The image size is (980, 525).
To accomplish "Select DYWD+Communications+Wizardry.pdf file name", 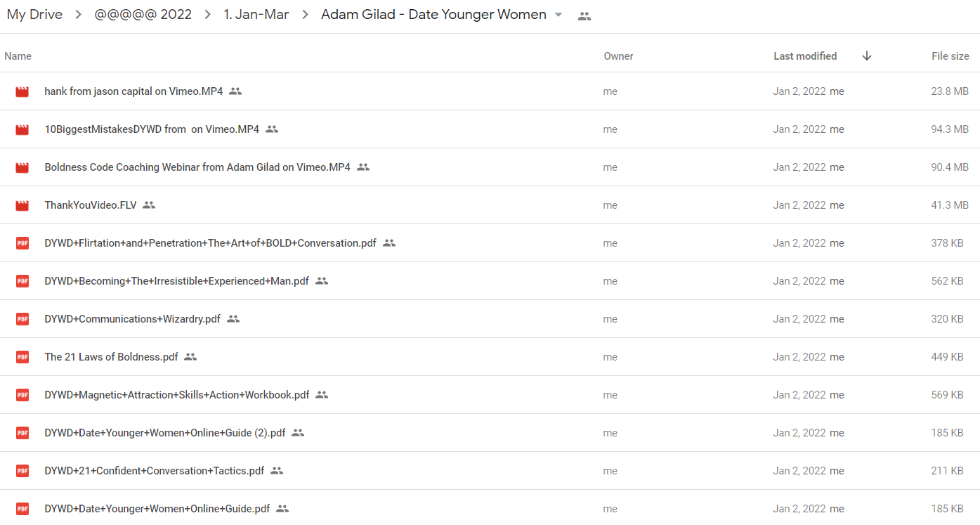I will (x=132, y=319).
